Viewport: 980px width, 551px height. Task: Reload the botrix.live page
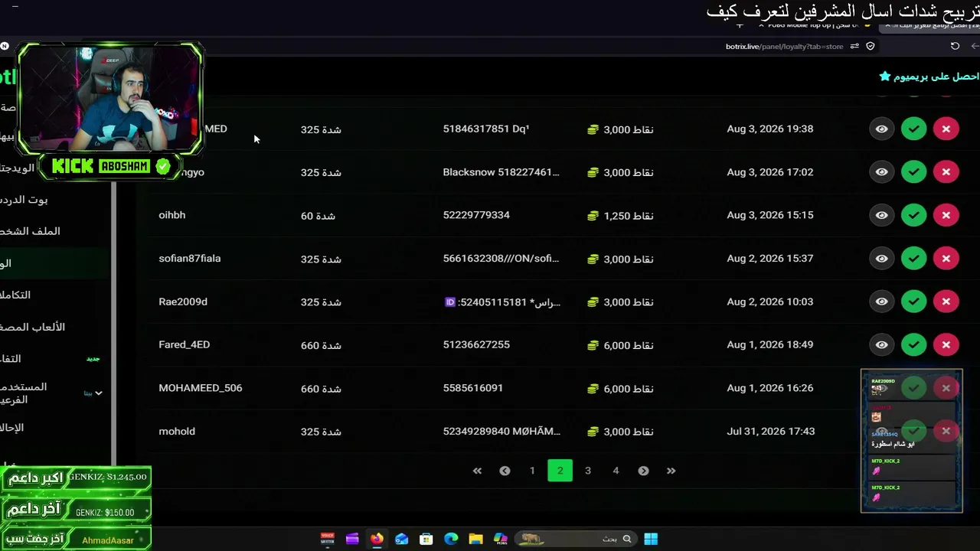[x=955, y=46]
